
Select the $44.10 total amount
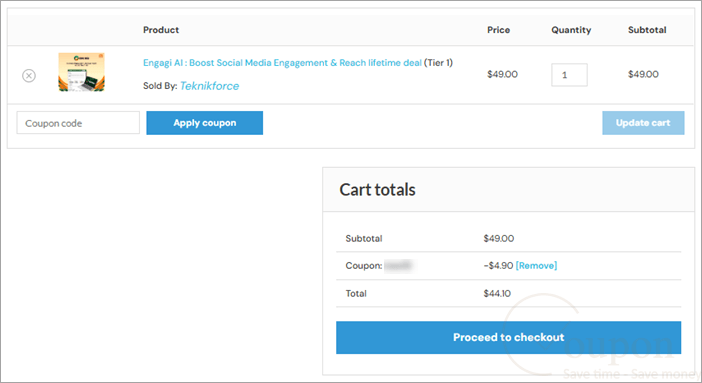coord(497,293)
